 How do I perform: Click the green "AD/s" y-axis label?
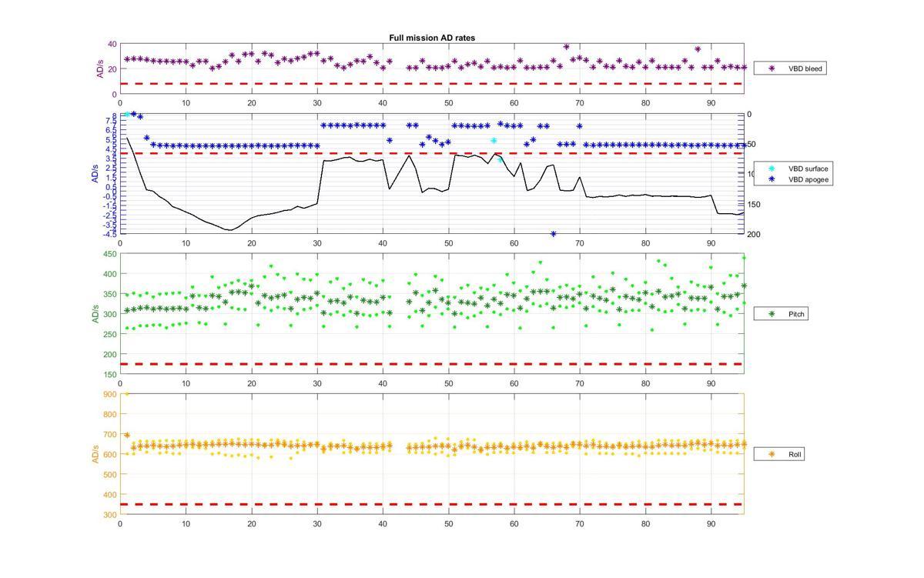click(x=95, y=313)
